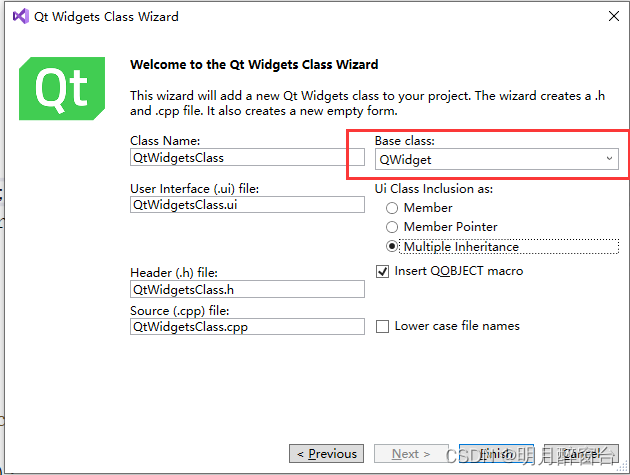Click the Base class label
This screenshot has height=475, width=630.
coord(405,141)
